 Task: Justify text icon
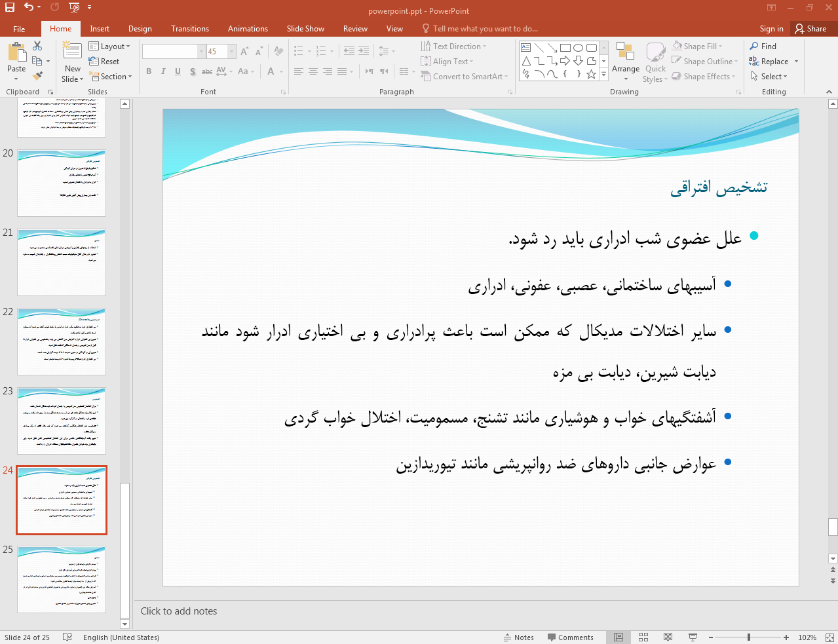(342, 71)
